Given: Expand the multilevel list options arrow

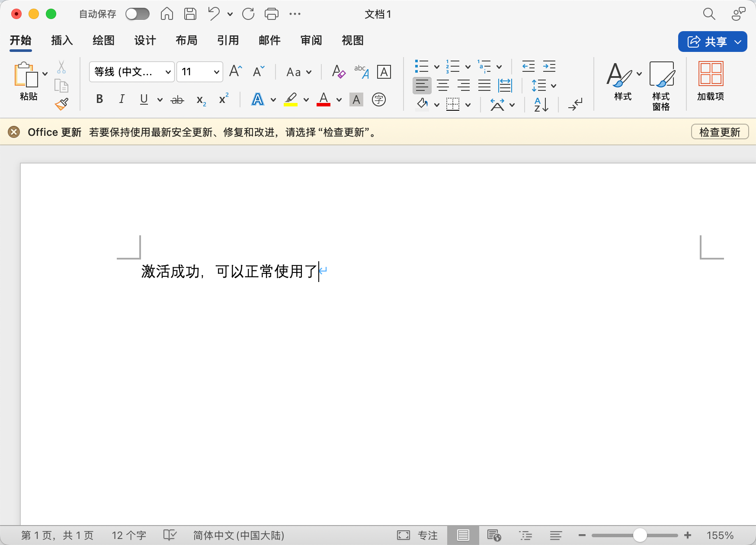Looking at the screenshot, I should coord(499,67).
